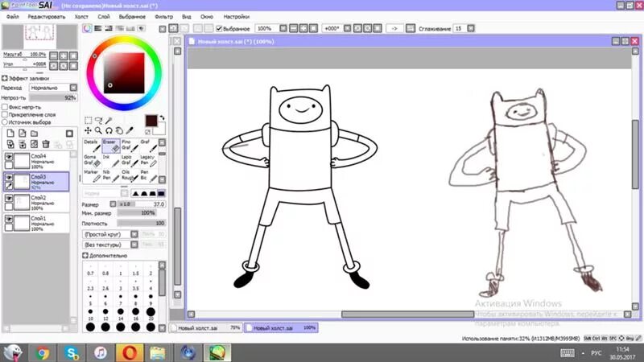
Task: Choose the Pen Bic brush
Action: (x=149, y=175)
